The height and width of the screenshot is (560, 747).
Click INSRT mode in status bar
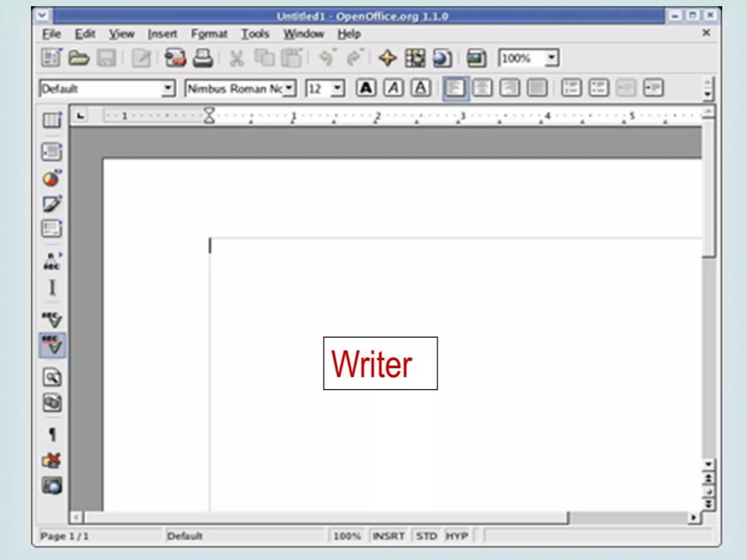(388, 536)
